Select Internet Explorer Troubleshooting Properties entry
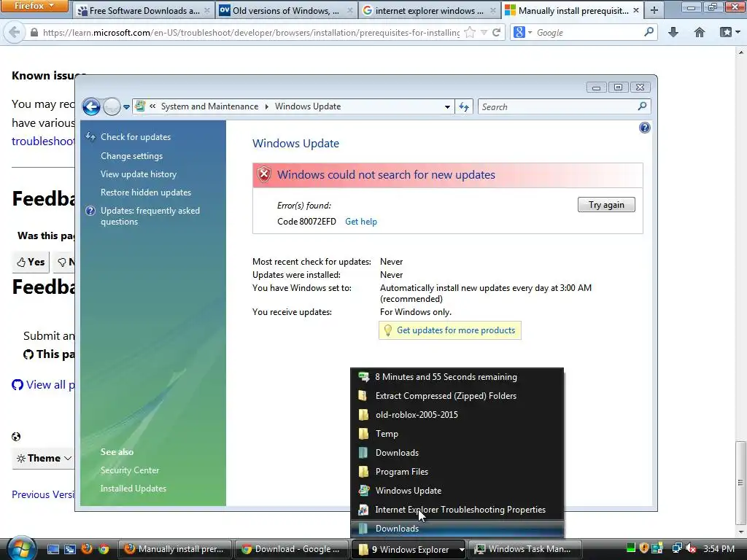 pos(457,510)
